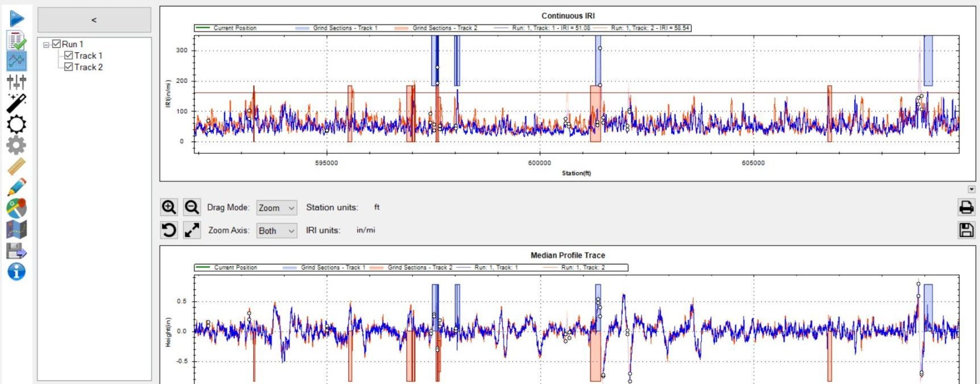The image size is (980, 384).
Task: Open the Google Maps view icon
Action: (x=16, y=208)
